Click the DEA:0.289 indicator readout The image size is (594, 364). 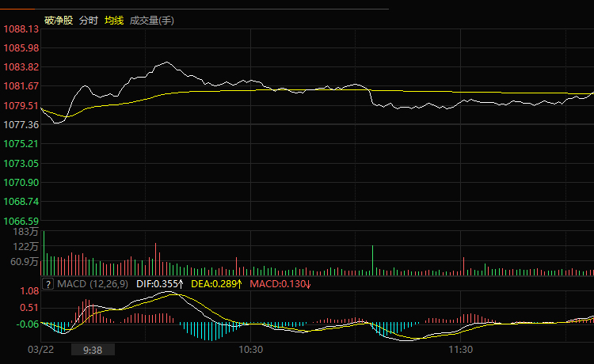(x=213, y=283)
